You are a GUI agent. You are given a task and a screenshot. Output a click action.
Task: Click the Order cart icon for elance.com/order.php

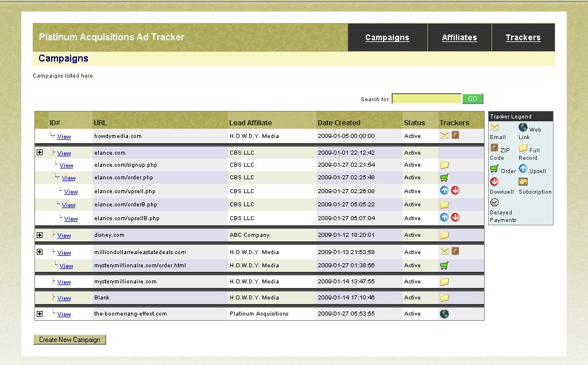[x=444, y=178]
